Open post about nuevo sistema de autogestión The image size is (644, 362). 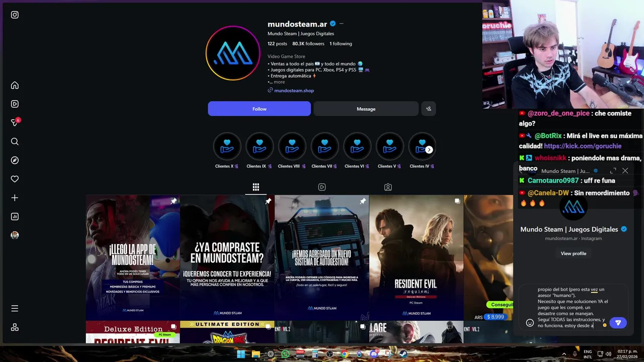[x=322, y=257]
